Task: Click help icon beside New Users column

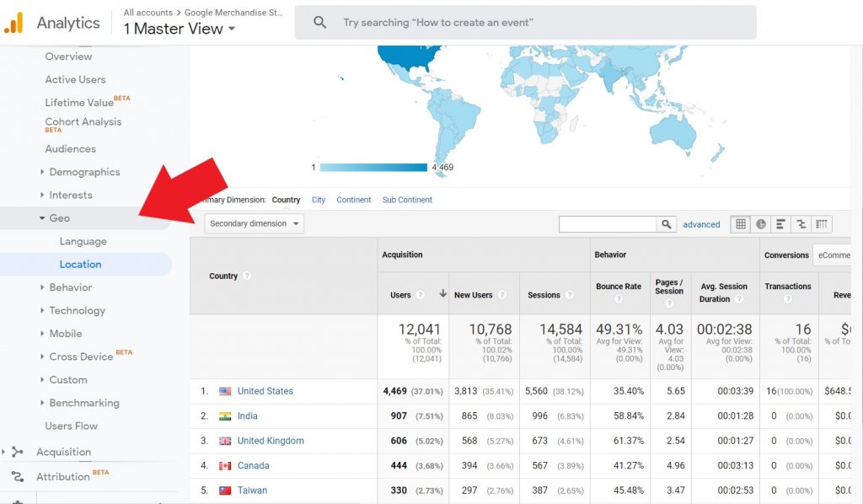Action: point(501,295)
